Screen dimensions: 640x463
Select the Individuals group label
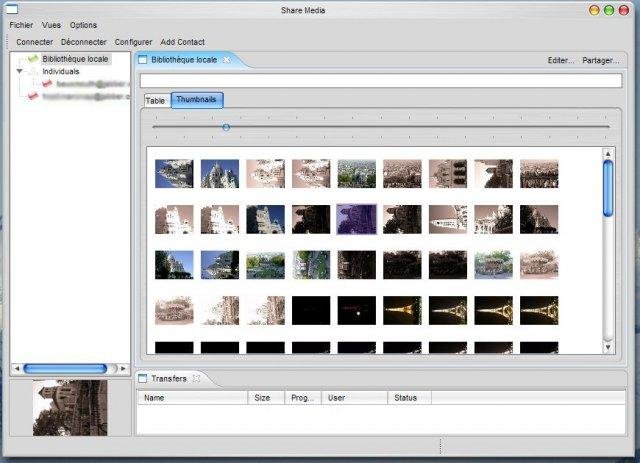(x=61, y=71)
